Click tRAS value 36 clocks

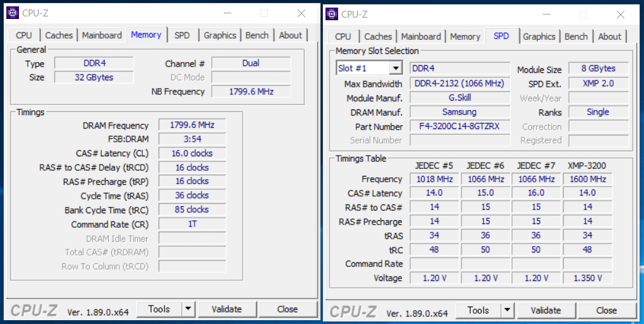pyautogui.click(x=192, y=196)
